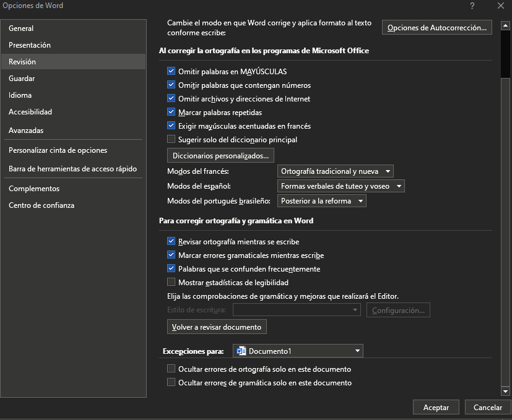Select the Revisión category

pyautogui.click(x=74, y=62)
